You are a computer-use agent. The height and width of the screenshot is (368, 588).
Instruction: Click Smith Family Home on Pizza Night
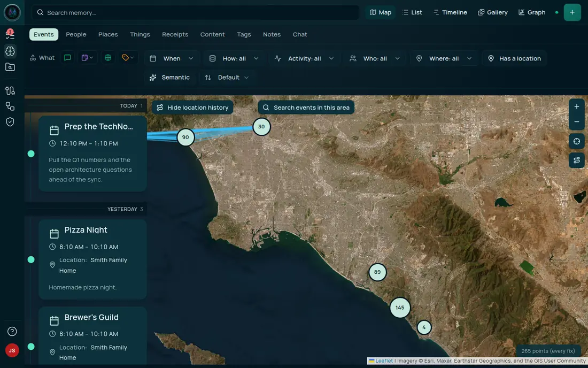[x=93, y=265]
